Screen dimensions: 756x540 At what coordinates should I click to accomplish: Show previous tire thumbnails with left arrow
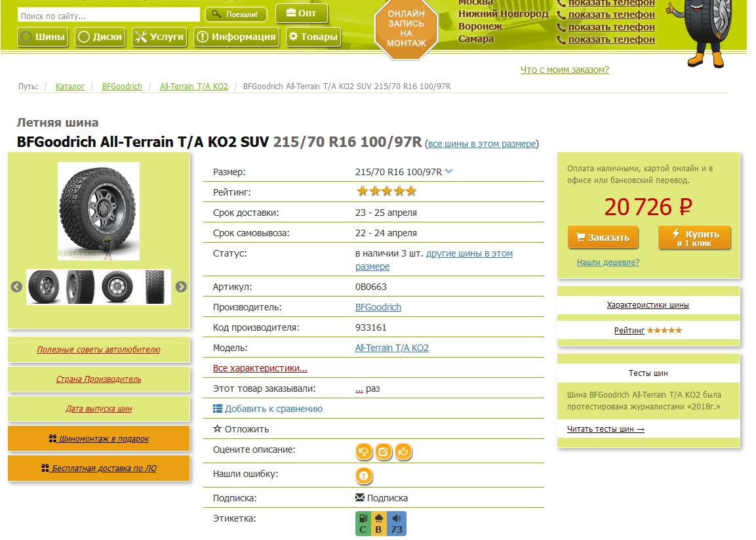[16, 287]
